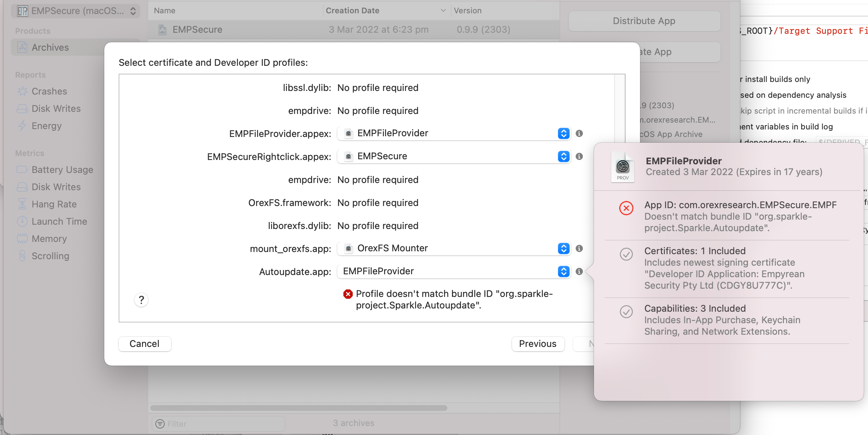The width and height of the screenshot is (868, 435).
Task: Open the Creation Date sort dropdown
Action: pos(443,11)
